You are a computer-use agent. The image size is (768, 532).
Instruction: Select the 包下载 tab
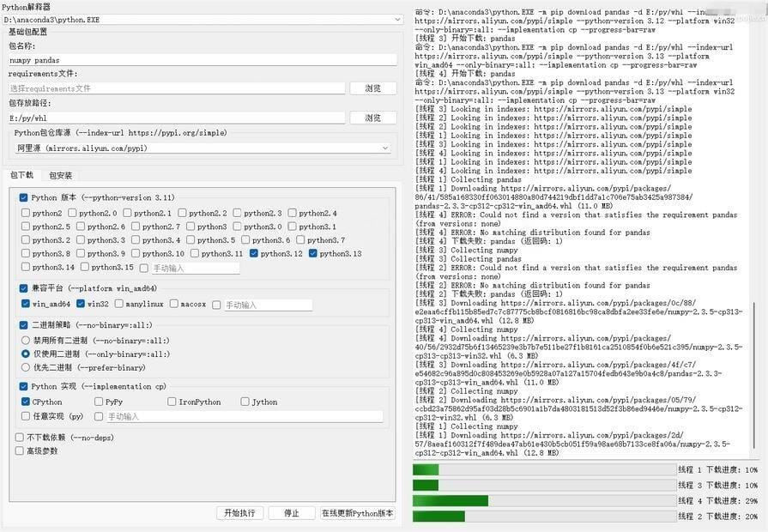[21, 176]
